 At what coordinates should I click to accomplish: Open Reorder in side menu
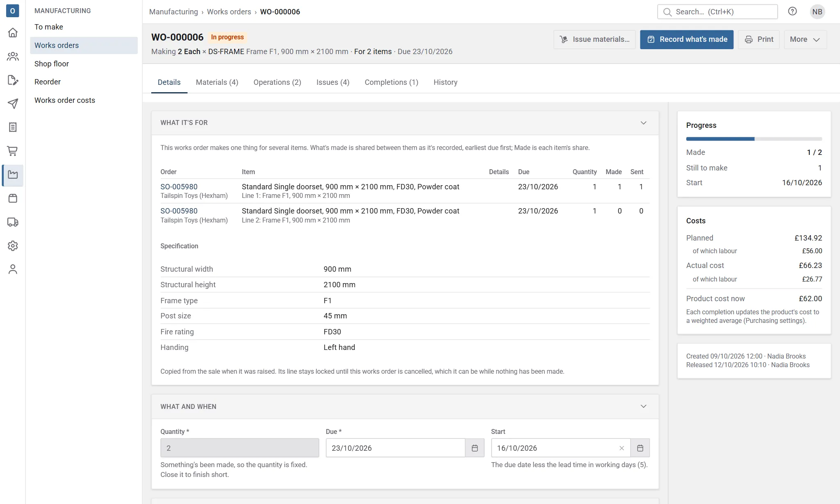pyautogui.click(x=84, y=82)
